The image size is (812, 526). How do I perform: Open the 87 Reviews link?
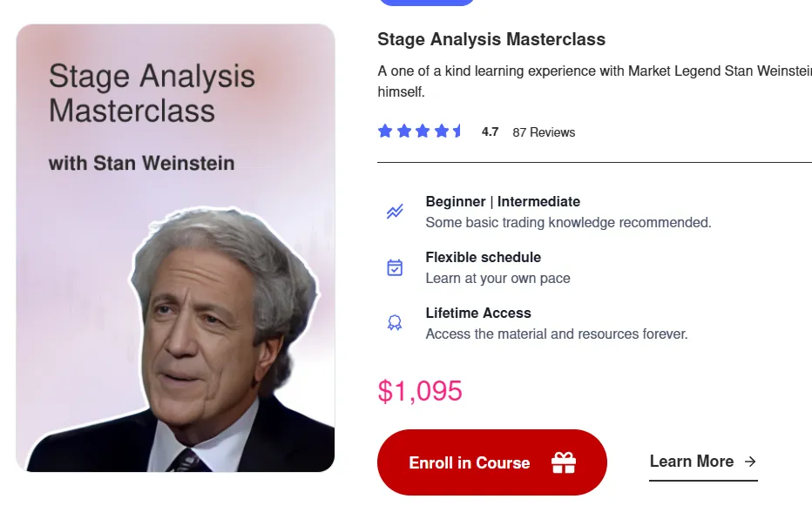click(544, 132)
